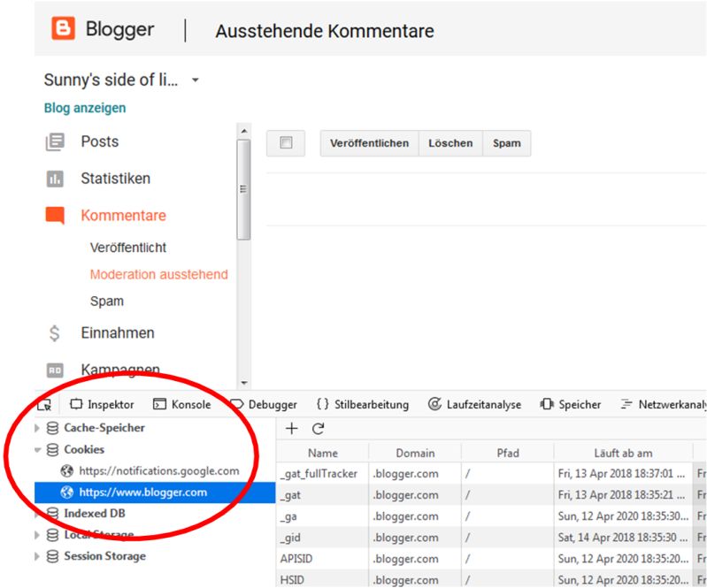Expand the Local Storage tree node
Viewport: 707px width, 588px height.
click(37, 535)
